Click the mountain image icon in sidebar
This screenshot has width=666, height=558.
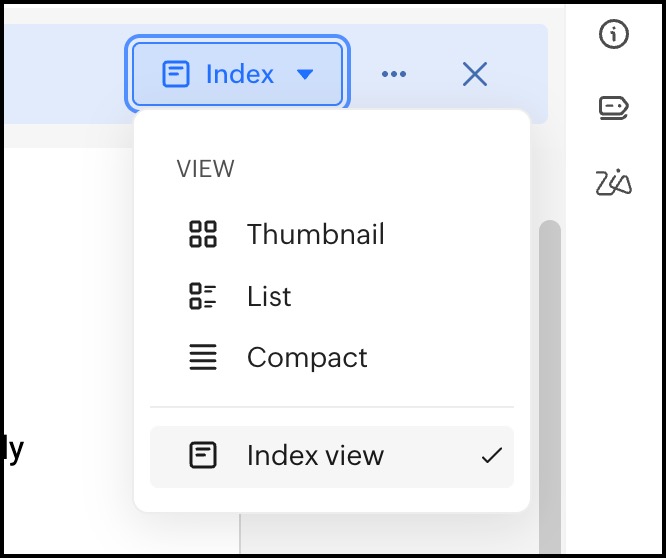tap(614, 183)
